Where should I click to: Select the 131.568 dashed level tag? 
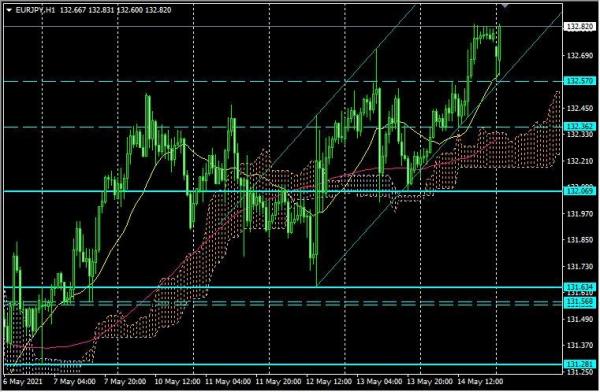tap(580, 302)
